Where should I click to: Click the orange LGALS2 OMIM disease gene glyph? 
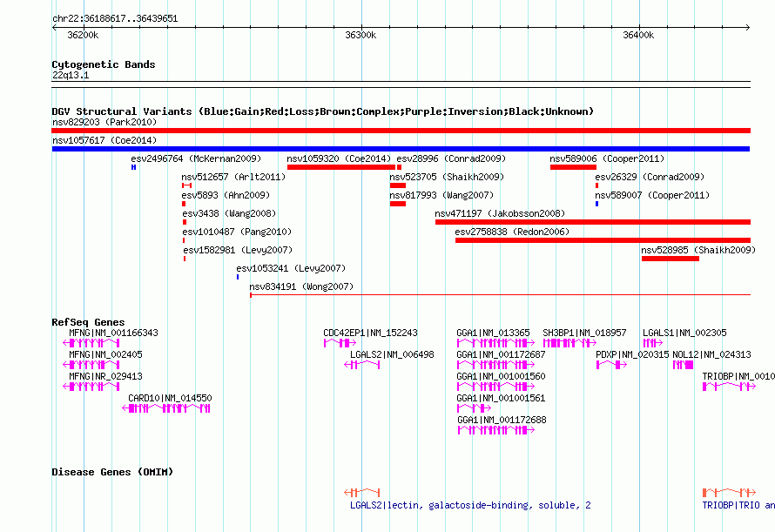(x=361, y=493)
